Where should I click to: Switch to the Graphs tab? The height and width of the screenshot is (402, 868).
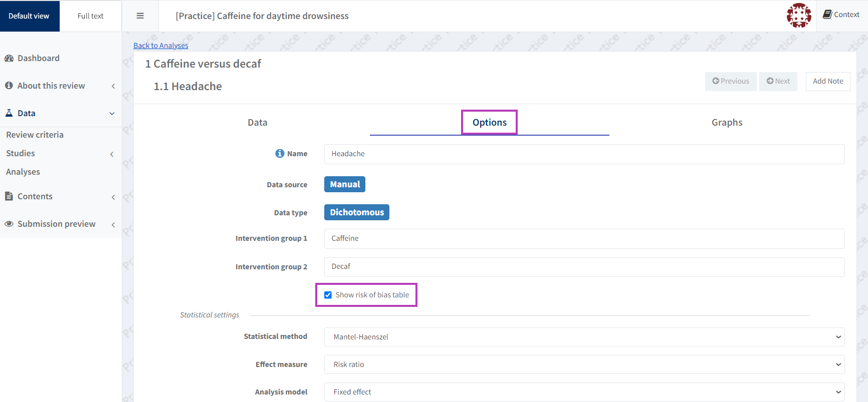click(x=727, y=123)
